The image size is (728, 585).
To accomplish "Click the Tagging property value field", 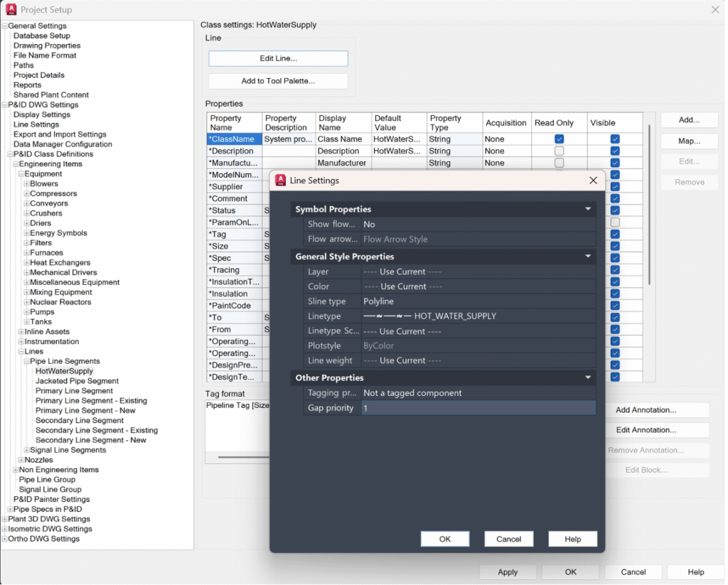I will 478,393.
